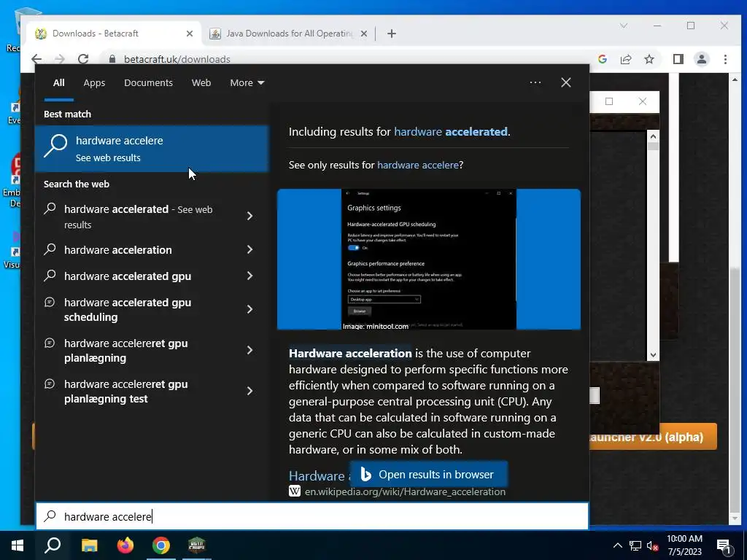
Task: Click the taskbar search magnifier icon
Action: coord(53,545)
